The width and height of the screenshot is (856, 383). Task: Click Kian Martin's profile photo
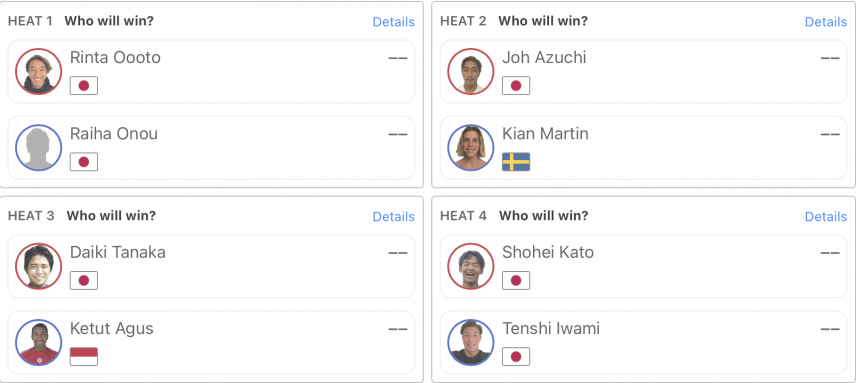471,148
